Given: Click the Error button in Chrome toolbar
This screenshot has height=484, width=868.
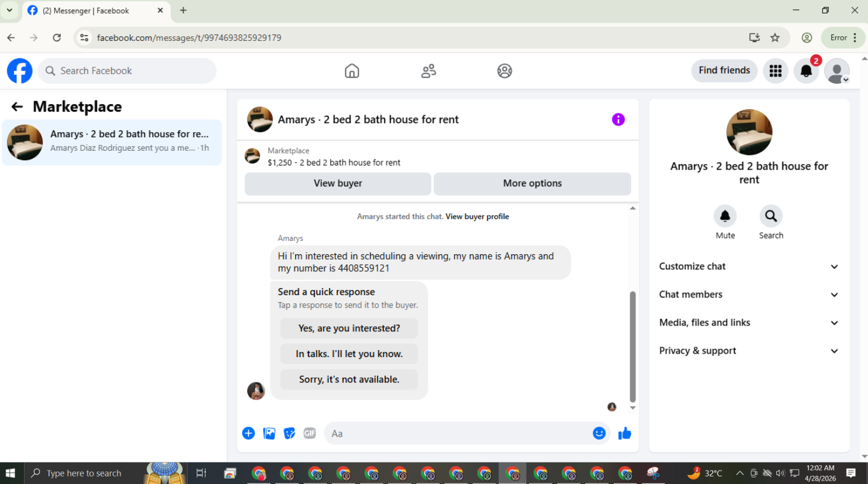Looking at the screenshot, I should coord(842,37).
